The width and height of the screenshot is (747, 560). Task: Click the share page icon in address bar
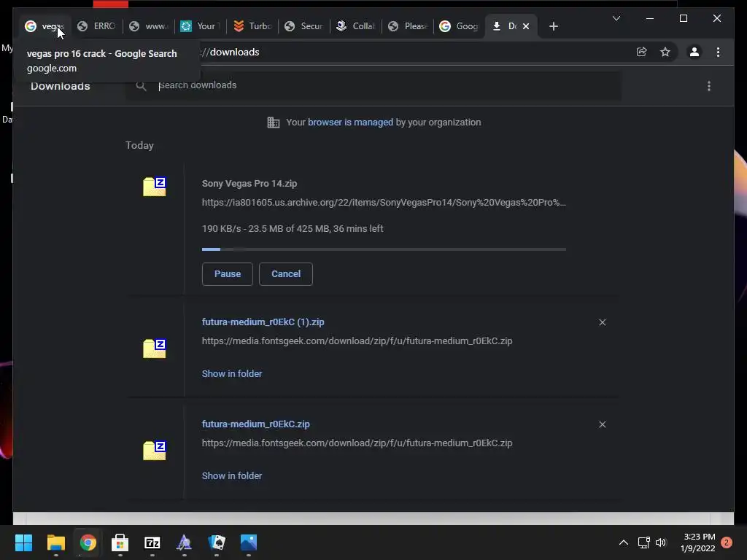tap(642, 52)
